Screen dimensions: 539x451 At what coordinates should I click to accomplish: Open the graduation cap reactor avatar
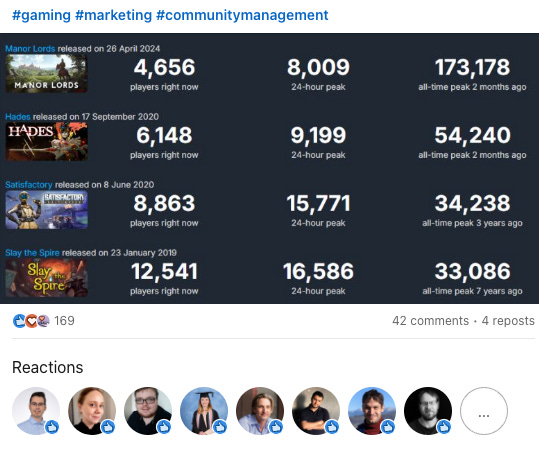(204, 411)
